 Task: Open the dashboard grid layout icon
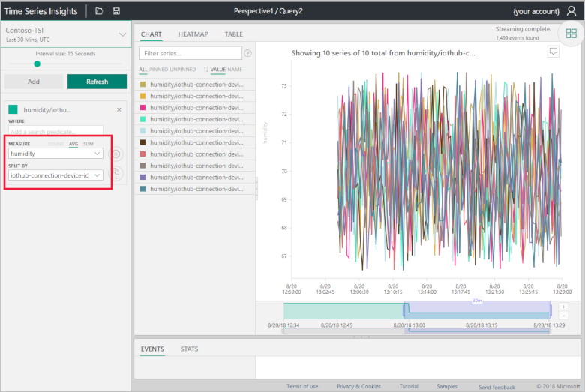[571, 34]
